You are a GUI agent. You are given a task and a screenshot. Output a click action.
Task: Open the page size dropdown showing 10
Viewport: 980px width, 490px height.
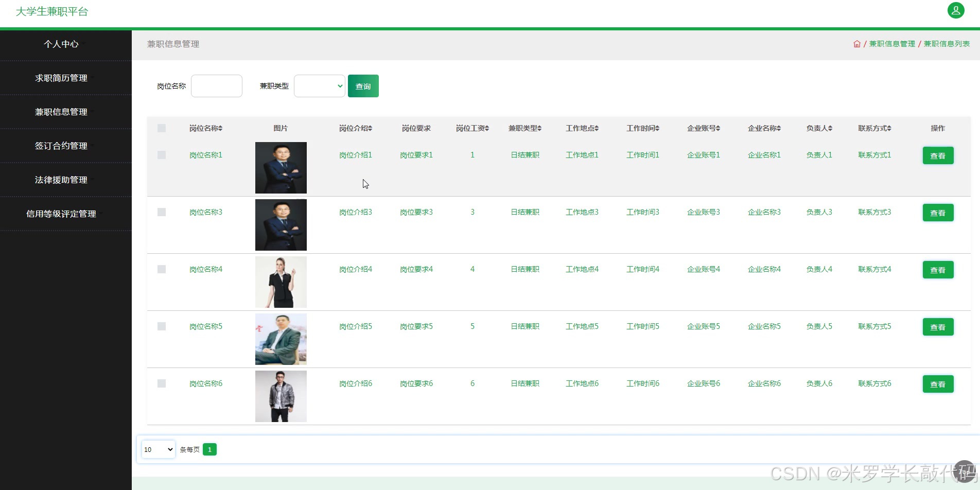[157, 449]
